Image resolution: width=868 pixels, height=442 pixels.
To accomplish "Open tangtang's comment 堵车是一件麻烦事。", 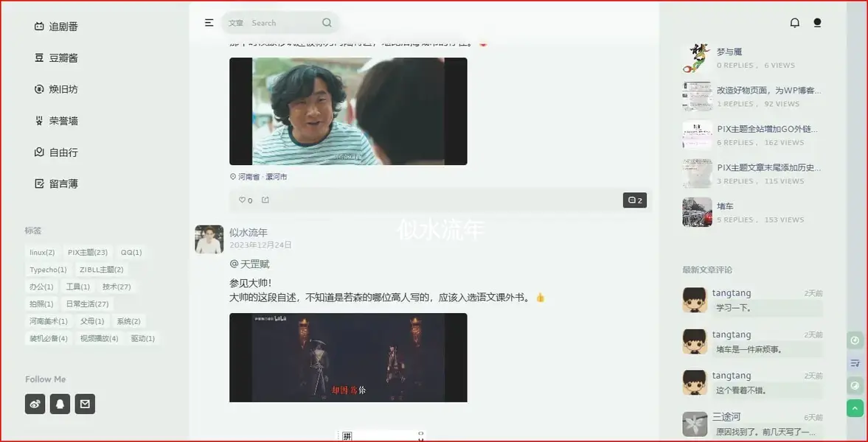I will (x=768, y=349).
